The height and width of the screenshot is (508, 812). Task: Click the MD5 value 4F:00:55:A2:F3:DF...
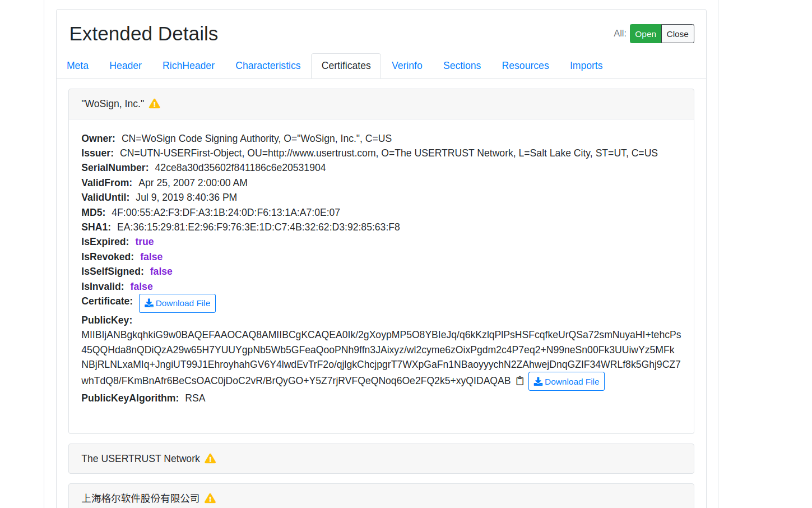[x=226, y=213]
